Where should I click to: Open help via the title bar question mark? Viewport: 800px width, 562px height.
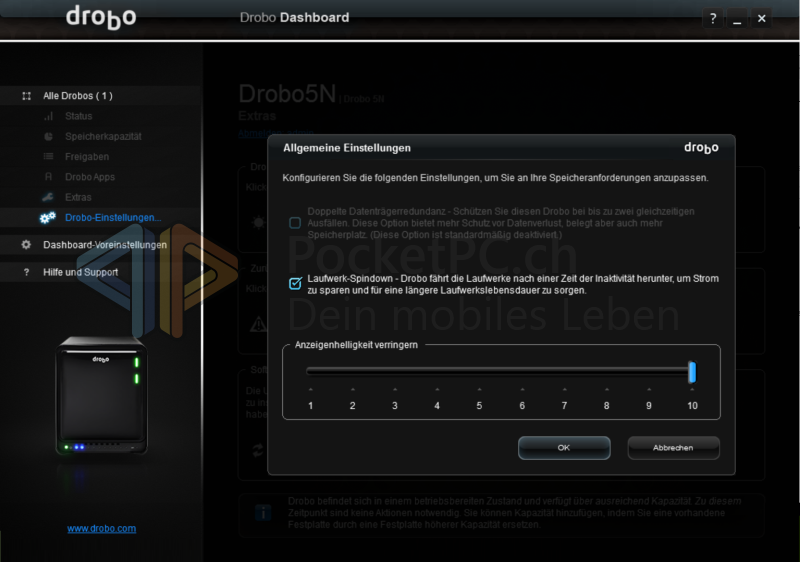click(x=713, y=18)
